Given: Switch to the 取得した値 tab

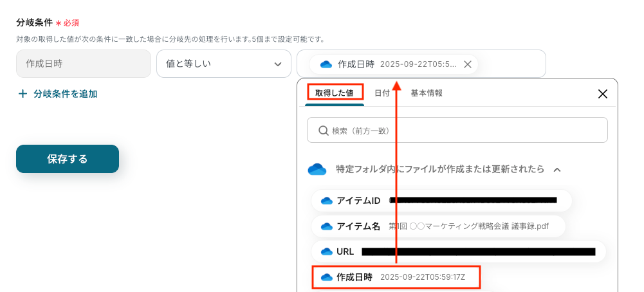Looking at the screenshot, I should [x=335, y=93].
